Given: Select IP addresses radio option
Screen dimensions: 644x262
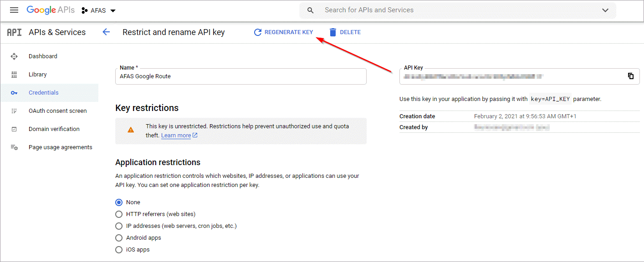Looking at the screenshot, I should tap(119, 226).
